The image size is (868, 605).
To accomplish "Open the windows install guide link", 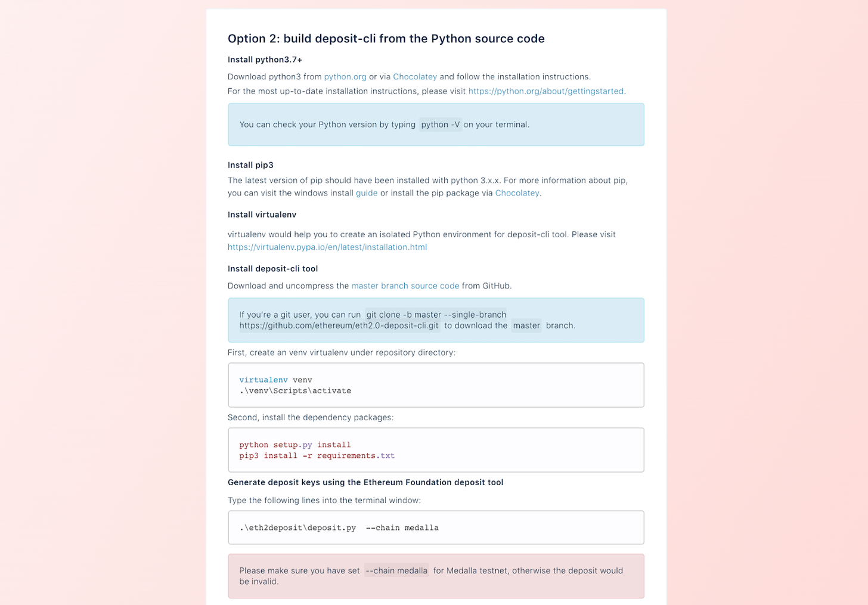I will click(x=367, y=193).
